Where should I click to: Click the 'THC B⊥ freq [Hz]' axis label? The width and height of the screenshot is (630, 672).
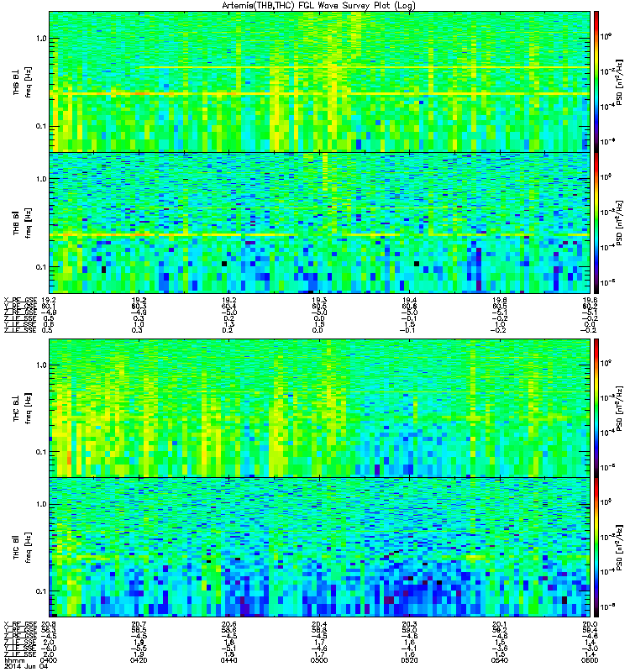[x=22, y=408]
